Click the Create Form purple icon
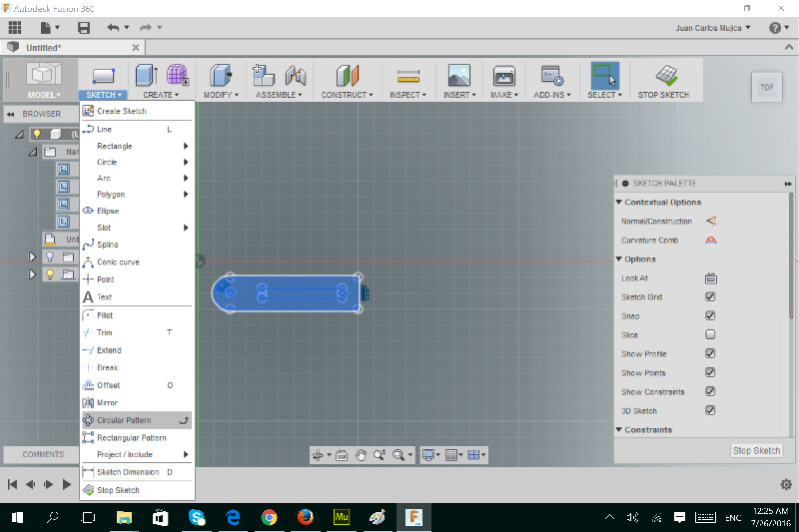Image resolution: width=799 pixels, height=532 pixels. pyautogui.click(x=178, y=75)
